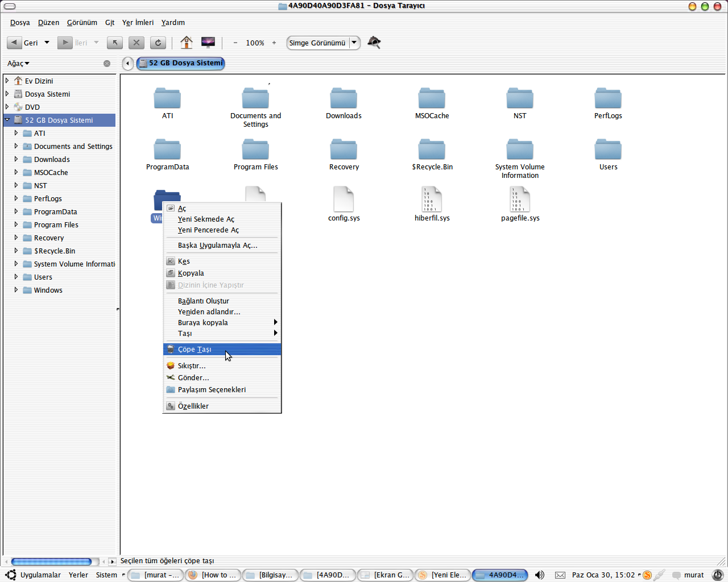This screenshot has width=728, height=582.
Task: Collapse the 52 GB Dosya Sistemi node
Action: (x=7, y=120)
